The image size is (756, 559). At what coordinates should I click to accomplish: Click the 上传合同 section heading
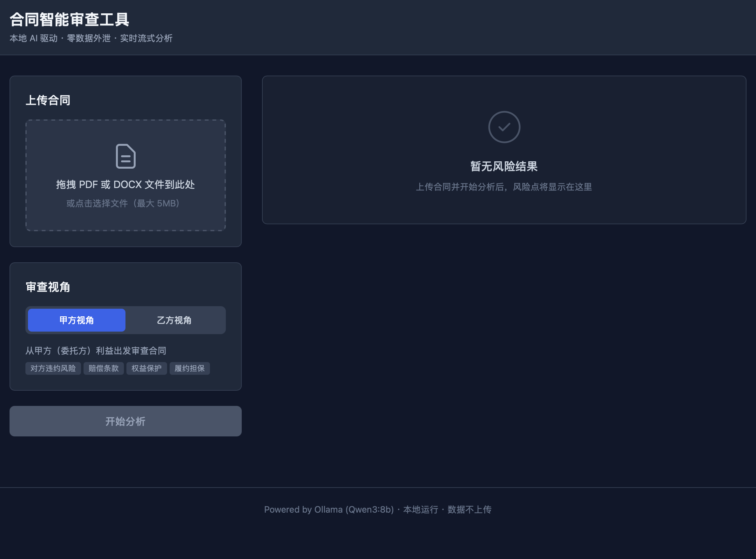point(48,100)
